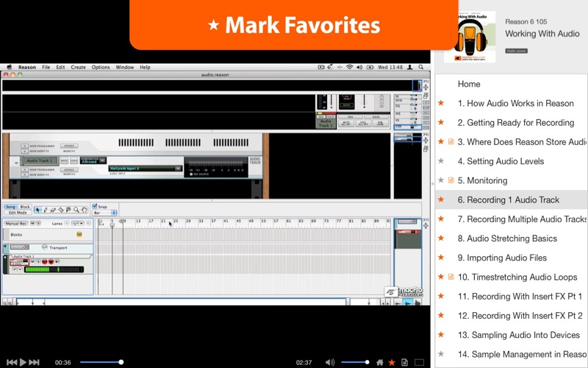The height and width of the screenshot is (368, 588).
Task: Switch sequencer to Block view
Action: pyautogui.click(x=25, y=207)
